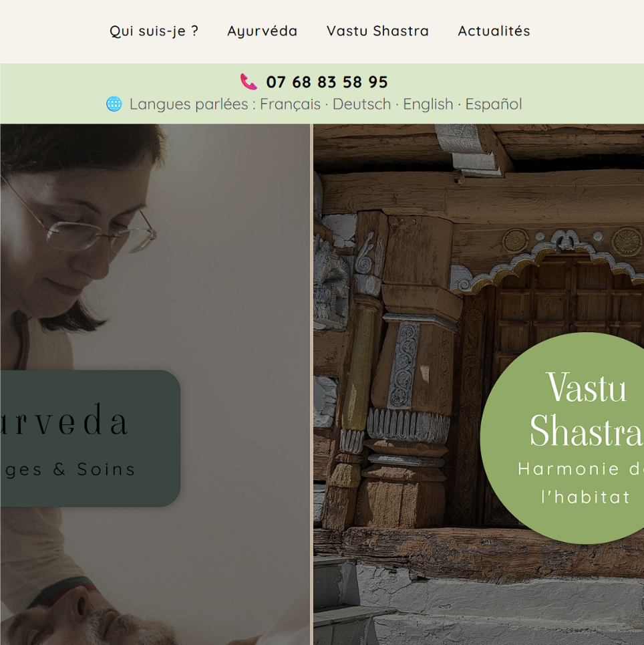Open the massage therapist photo panel

click(155, 384)
